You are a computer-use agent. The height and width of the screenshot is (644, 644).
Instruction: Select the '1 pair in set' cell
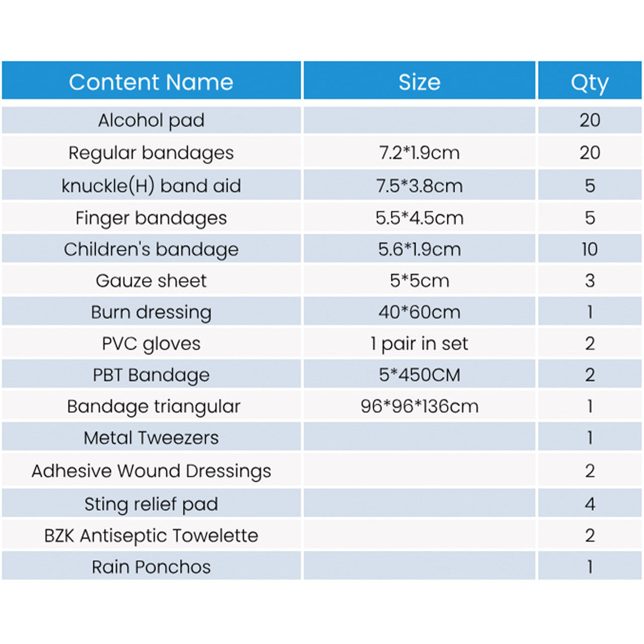419,344
